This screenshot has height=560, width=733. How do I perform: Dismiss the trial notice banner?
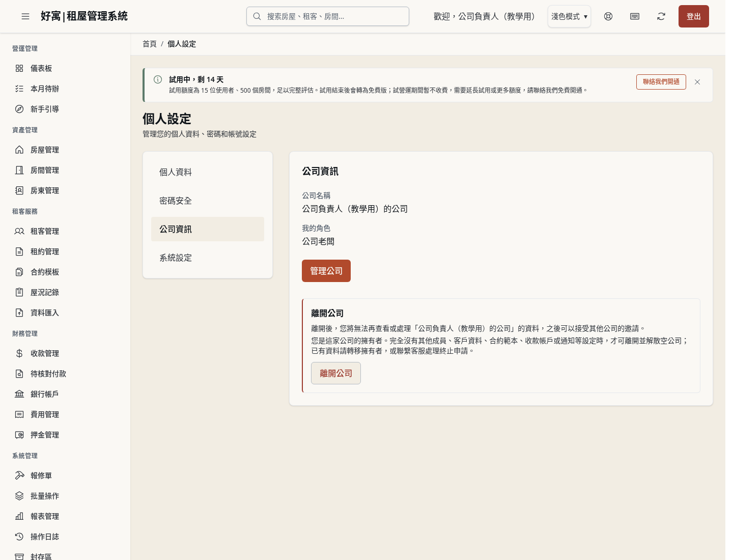click(697, 82)
